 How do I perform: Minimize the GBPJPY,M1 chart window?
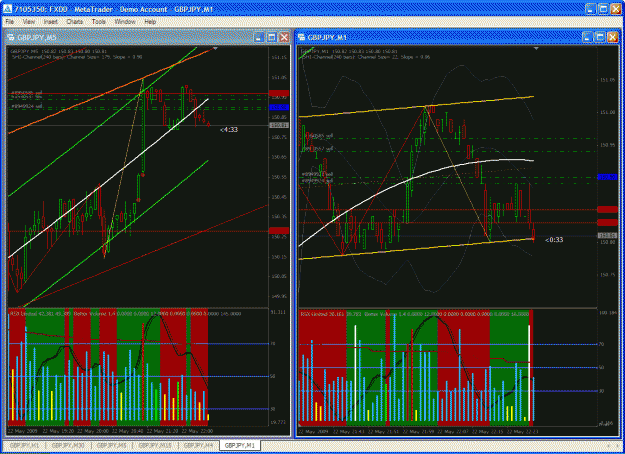[x=587, y=37]
